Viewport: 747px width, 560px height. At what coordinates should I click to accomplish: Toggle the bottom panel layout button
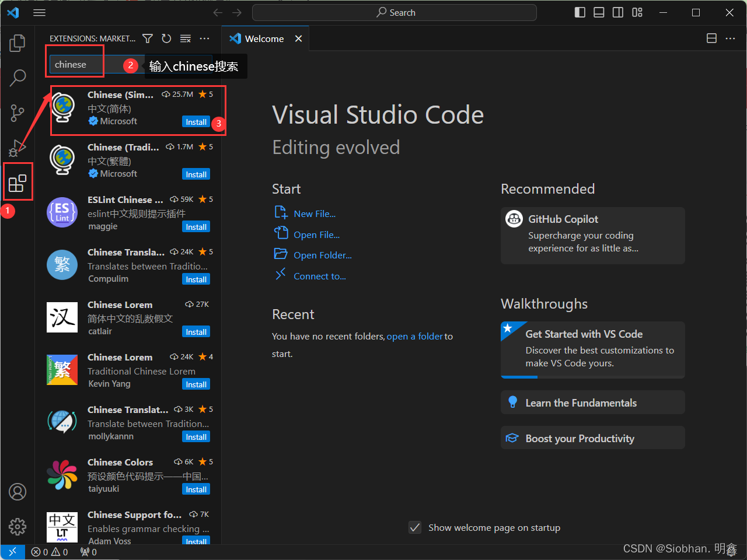599,12
